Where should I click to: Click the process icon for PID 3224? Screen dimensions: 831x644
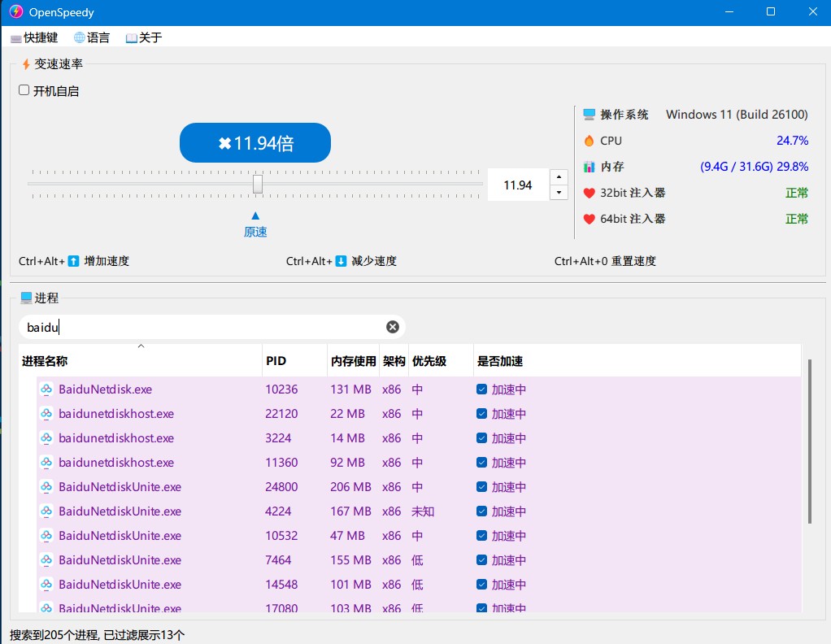point(46,438)
